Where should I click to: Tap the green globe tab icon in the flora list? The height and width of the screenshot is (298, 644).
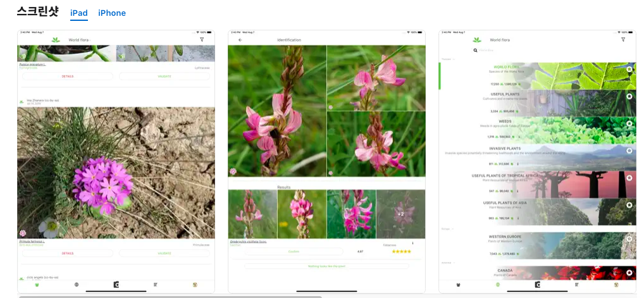coord(498,285)
